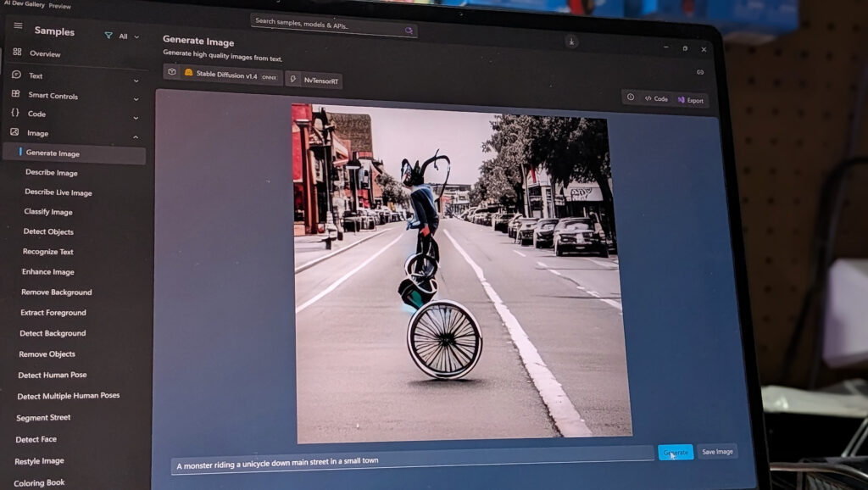Screen dimensions: 868x490
Task: Open the Detect Multiple Human Poses sample
Action: [x=68, y=396]
